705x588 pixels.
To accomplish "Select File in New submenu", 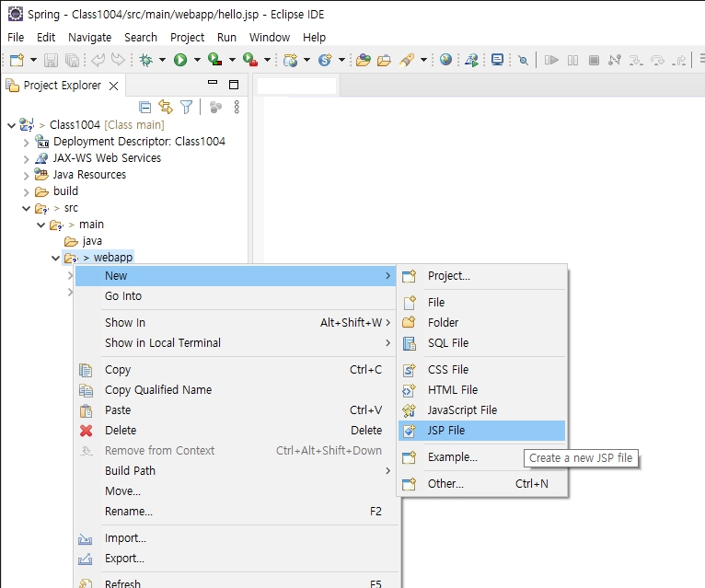I will click(x=481, y=303).
